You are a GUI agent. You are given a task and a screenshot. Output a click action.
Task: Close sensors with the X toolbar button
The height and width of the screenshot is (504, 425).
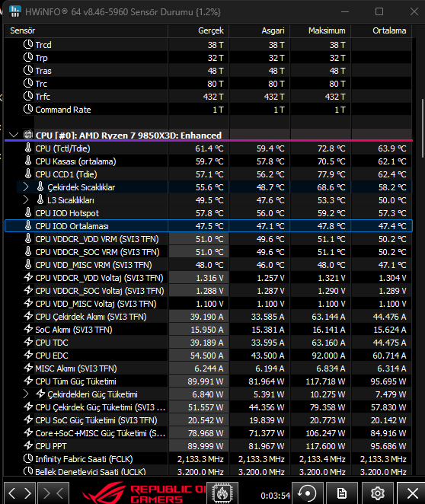412,493
